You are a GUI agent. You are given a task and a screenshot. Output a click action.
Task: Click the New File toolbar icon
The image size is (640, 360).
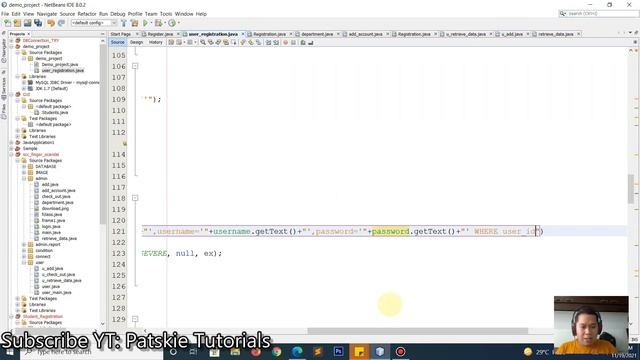pyautogui.click(x=7, y=23)
